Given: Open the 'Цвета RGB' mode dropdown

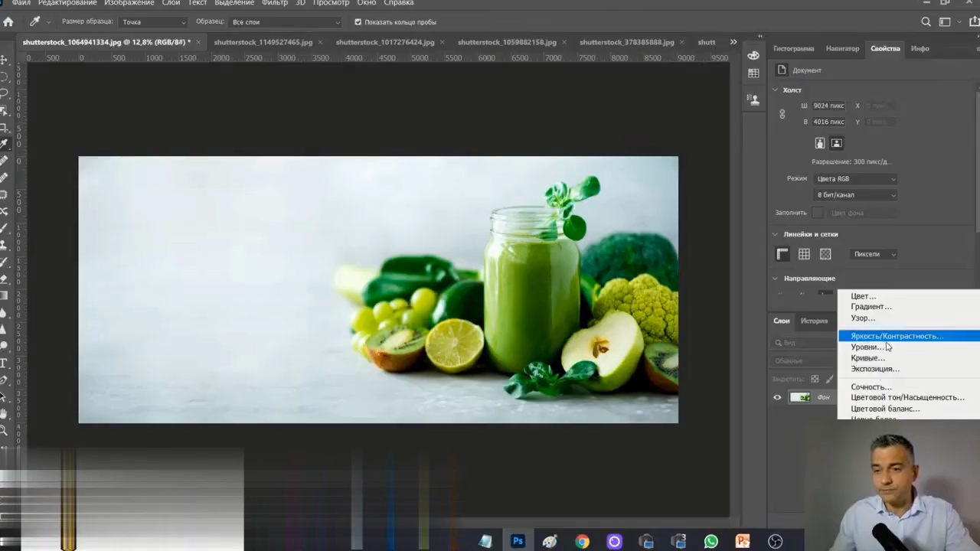Looking at the screenshot, I should 856,179.
